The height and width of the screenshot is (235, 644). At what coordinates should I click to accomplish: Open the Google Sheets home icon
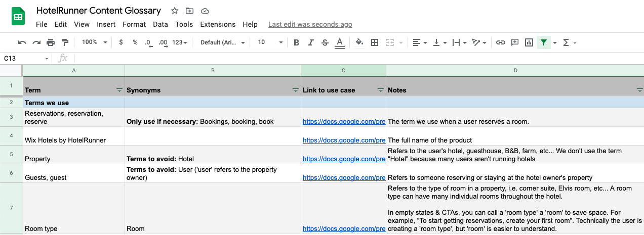coord(18,17)
